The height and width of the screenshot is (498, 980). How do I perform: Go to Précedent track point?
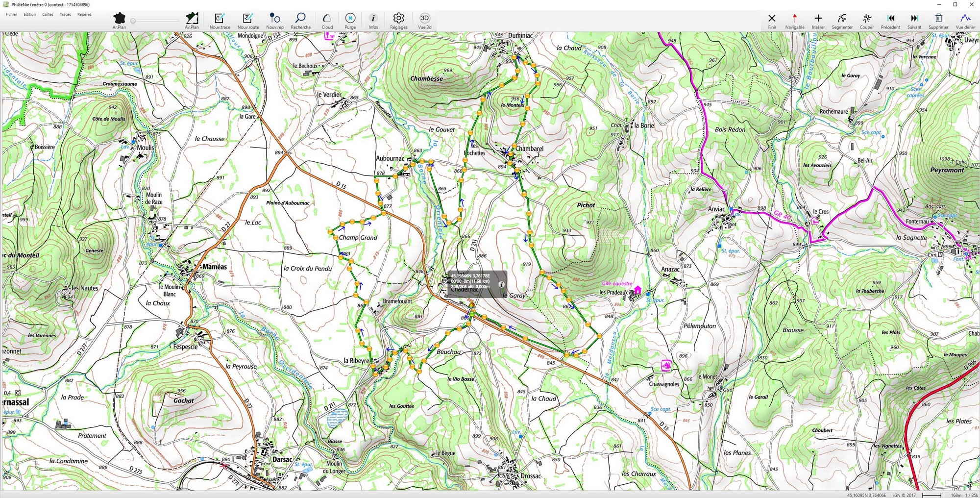[890, 21]
